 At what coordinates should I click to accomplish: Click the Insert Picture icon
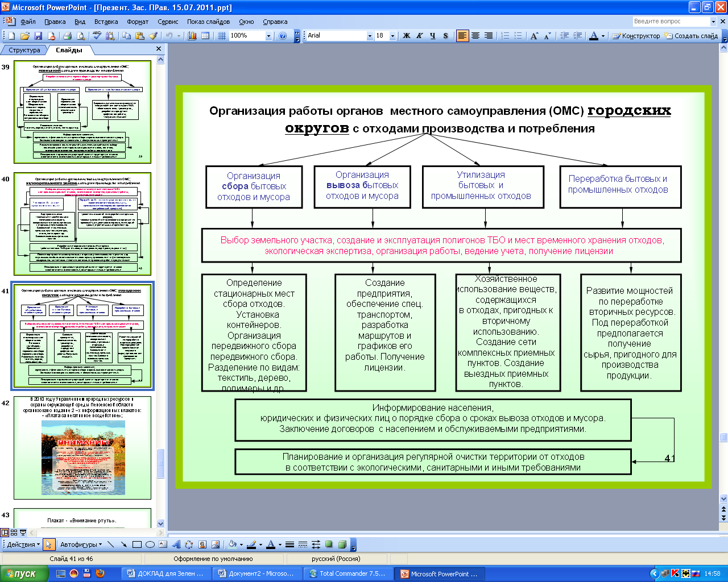tap(216, 544)
